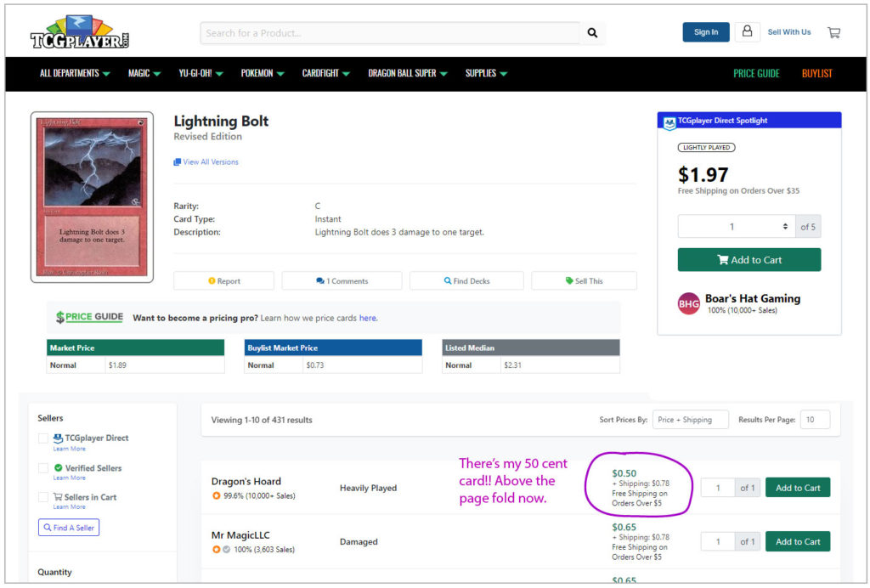Click the $0.73 Buylist Market Price value
870x588 pixels.
[x=315, y=365]
